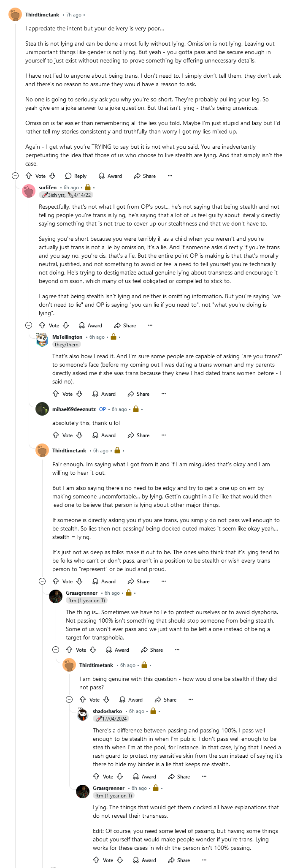Share Thirdtimetank's "Fair enough" reply
292x868 pixels.
pos(139,582)
